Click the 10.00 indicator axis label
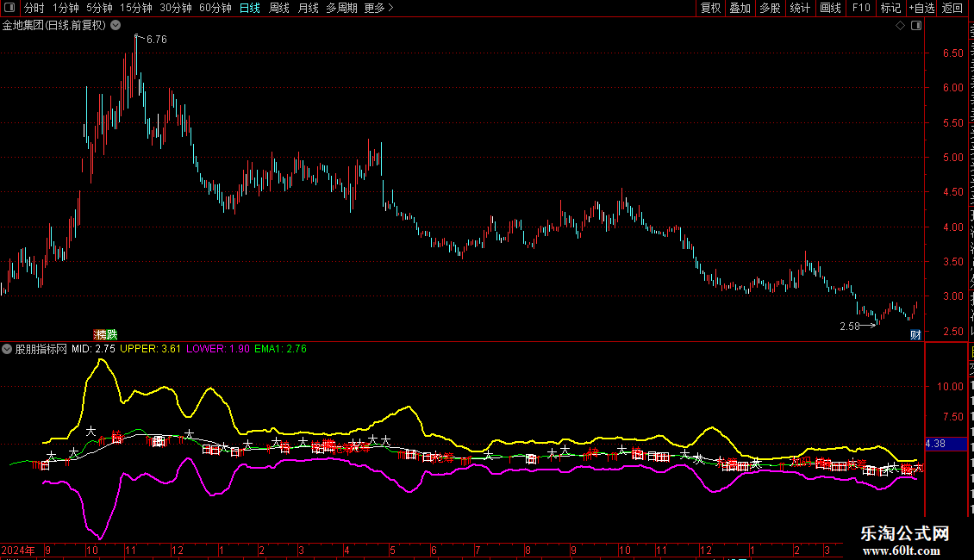 (950, 386)
